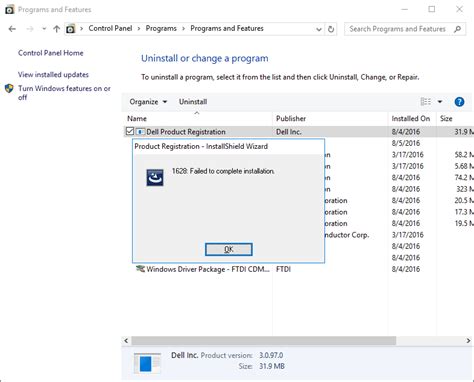Sort by the Publisher column header

(x=291, y=119)
